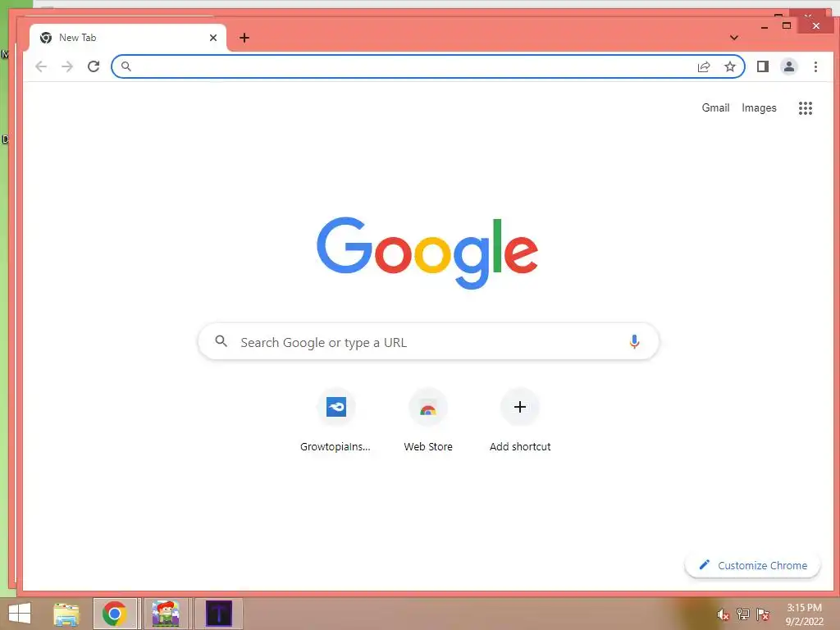Select the New Tab tab
This screenshot has height=630, width=840.
click(x=127, y=38)
